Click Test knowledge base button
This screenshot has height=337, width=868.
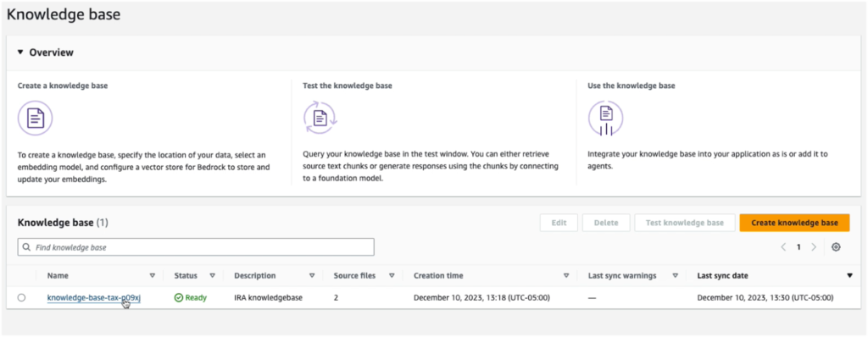(685, 223)
